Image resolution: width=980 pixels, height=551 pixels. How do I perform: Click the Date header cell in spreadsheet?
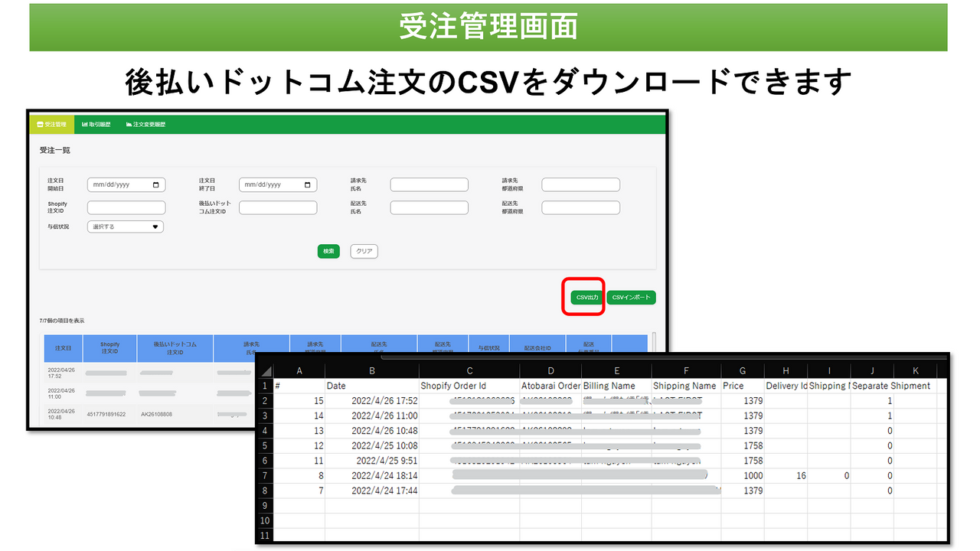pos(372,386)
